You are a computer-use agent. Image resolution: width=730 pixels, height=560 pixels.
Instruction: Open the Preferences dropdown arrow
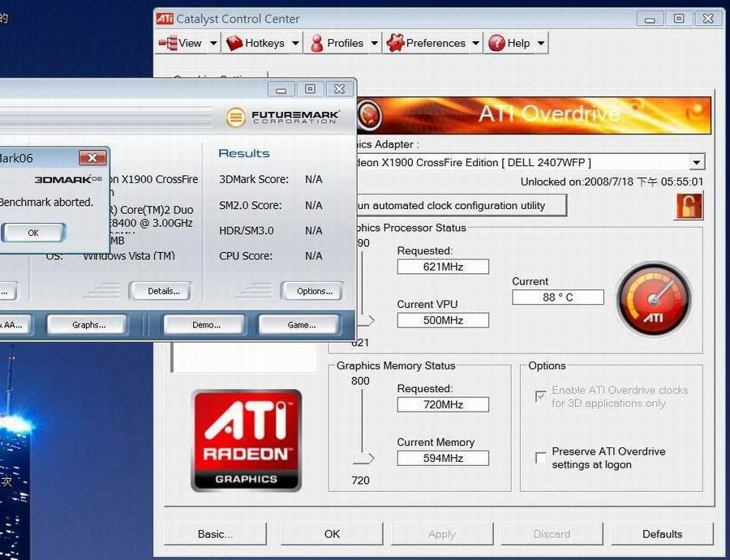[x=475, y=43]
